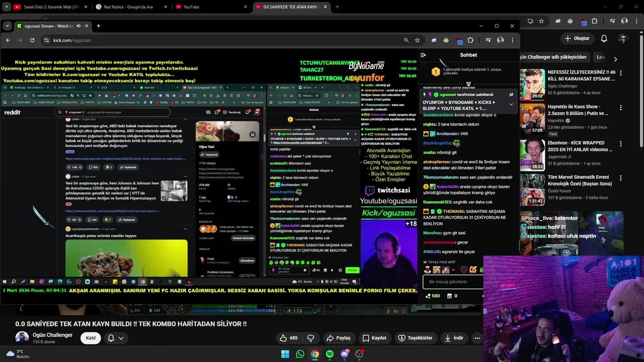Open the Tüm Marvel Sinematik Evreni 1:31:42 thumbnail

532,189
